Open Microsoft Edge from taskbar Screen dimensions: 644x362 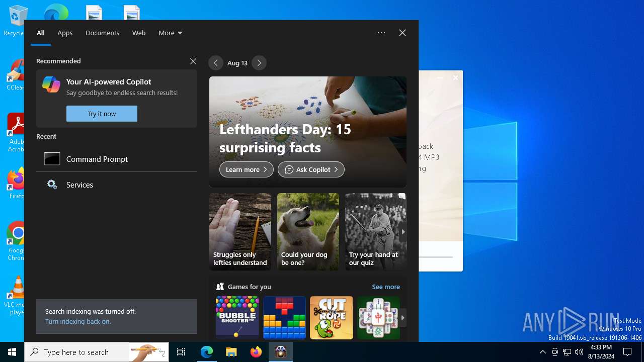(x=207, y=352)
